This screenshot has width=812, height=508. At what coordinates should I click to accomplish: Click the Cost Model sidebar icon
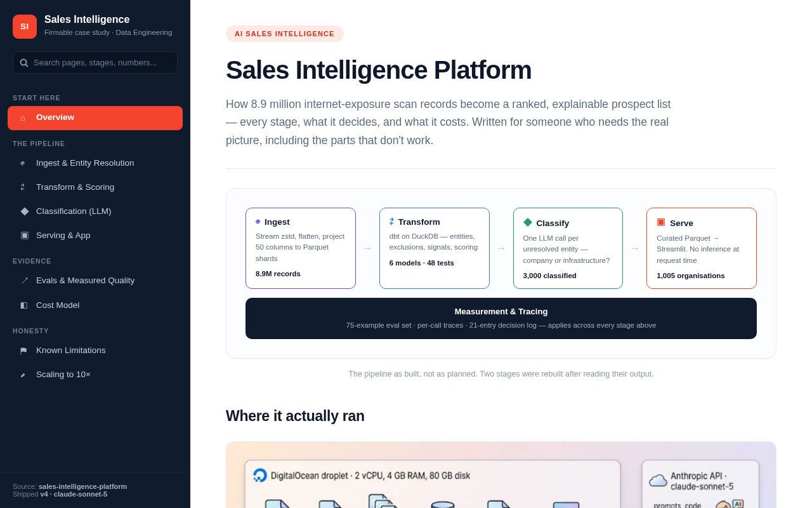tap(24, 305)
